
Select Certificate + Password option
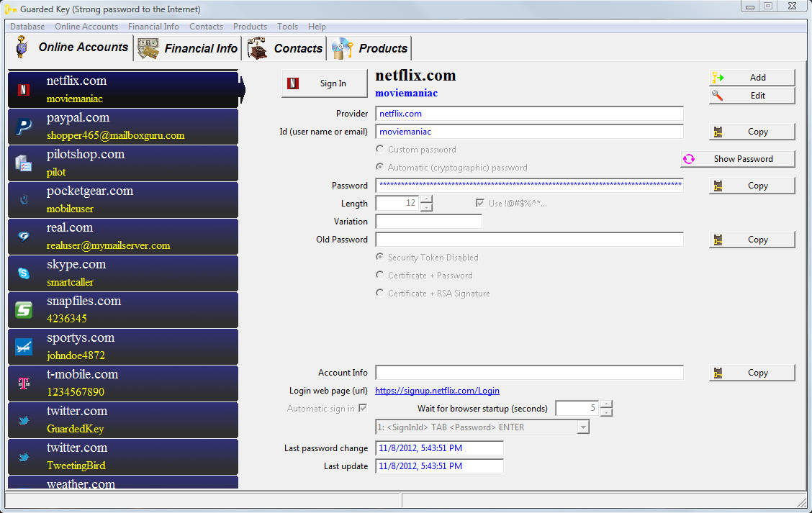coord(379,275)
